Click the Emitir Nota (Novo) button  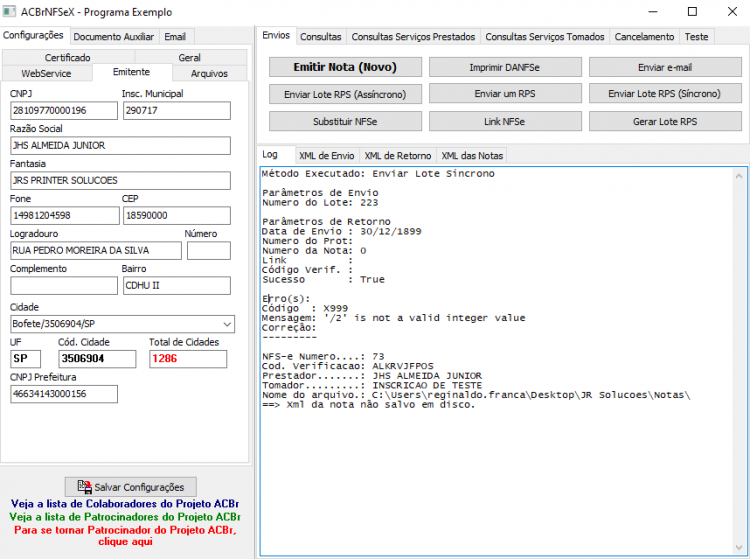click(345, 67)
